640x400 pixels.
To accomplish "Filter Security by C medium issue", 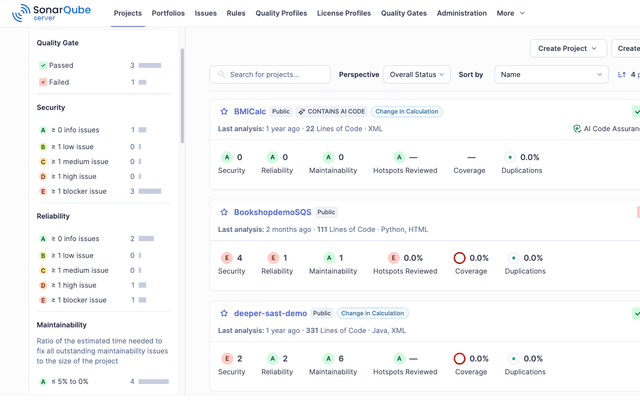I will 100,162.
